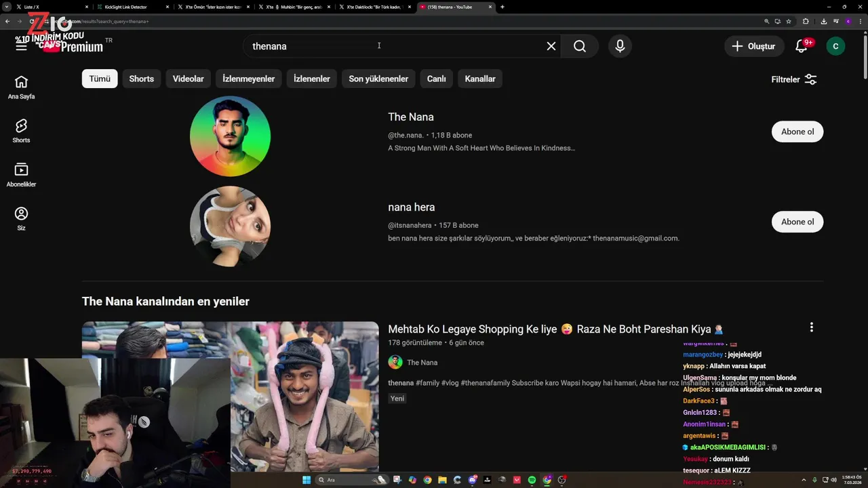Open Chrome three-dot menu
This screenshot has width=868, height=488.
pos(861,21)
